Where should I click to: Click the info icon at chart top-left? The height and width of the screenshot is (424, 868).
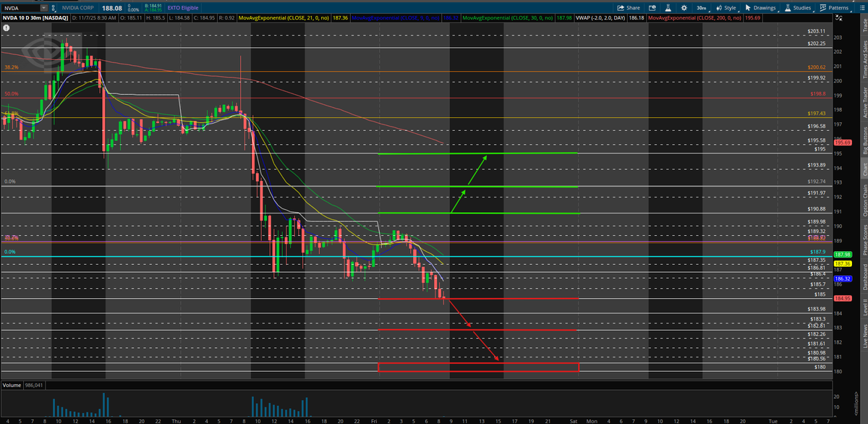tap(7, 27)
